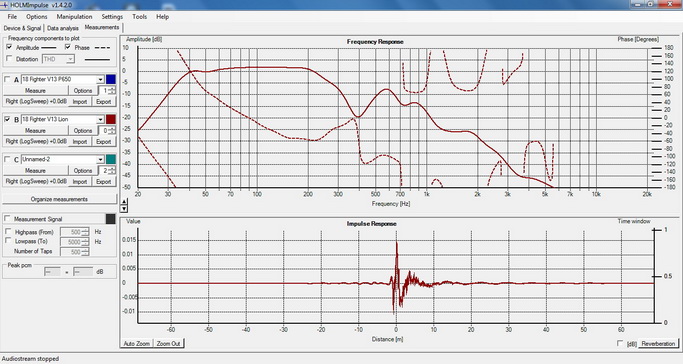Open Options for slot C
The height and width of the screenshot is (364, 683).
pyautogui.click(x=83, y=171)
